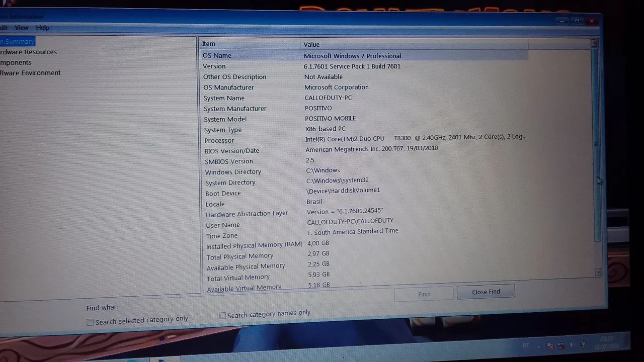Click the Value column header

(414, 44)
